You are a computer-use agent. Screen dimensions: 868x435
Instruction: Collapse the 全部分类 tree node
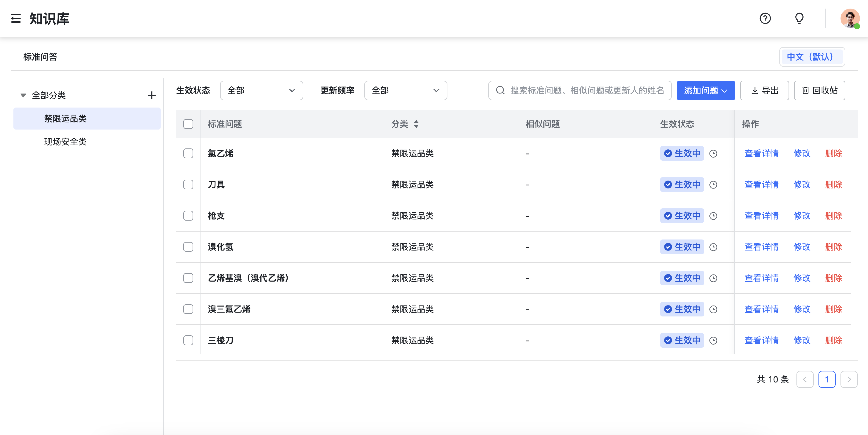23,95
